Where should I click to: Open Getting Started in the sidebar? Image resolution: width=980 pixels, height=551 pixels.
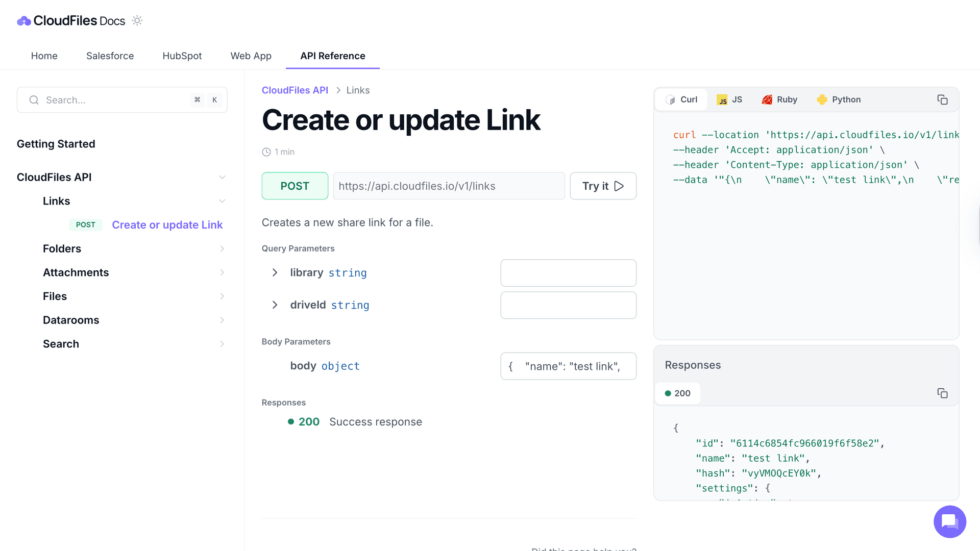pyautogui.click(x=56, y=144)
